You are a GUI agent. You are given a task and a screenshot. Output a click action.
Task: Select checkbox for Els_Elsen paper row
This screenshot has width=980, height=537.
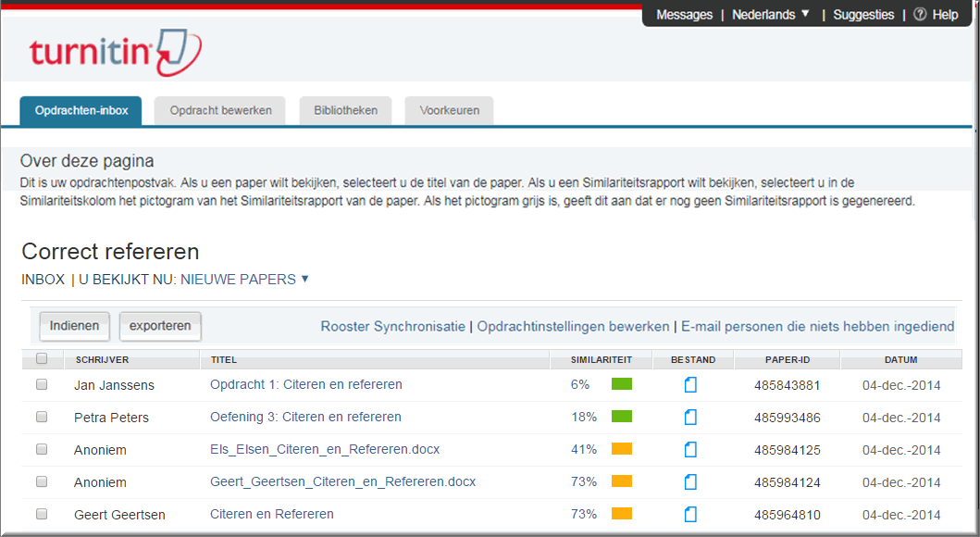(x=42, y=449)
